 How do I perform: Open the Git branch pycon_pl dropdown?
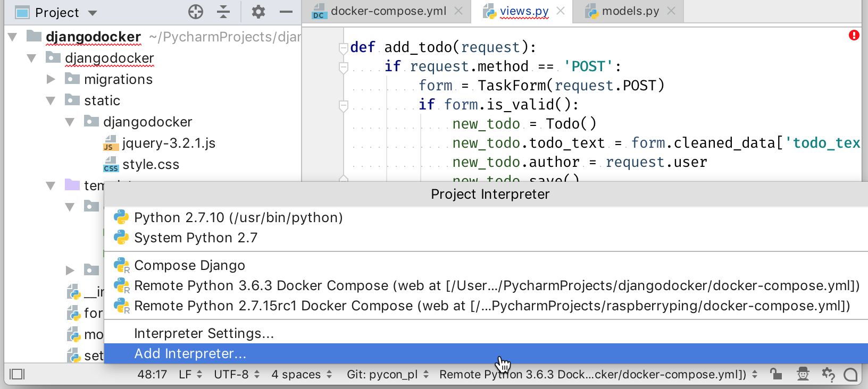388,374
